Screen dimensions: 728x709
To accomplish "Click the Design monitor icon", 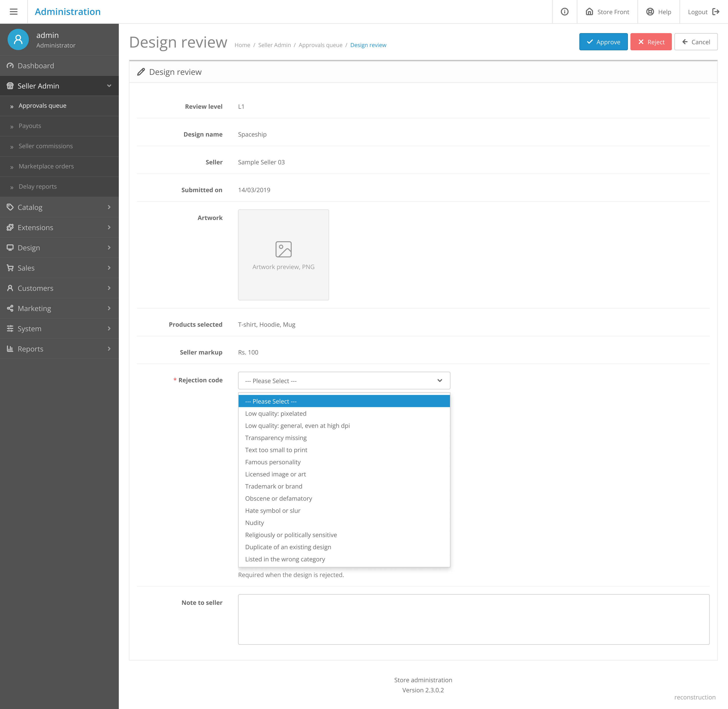I will pyautogui.click(x=10, y=248).
